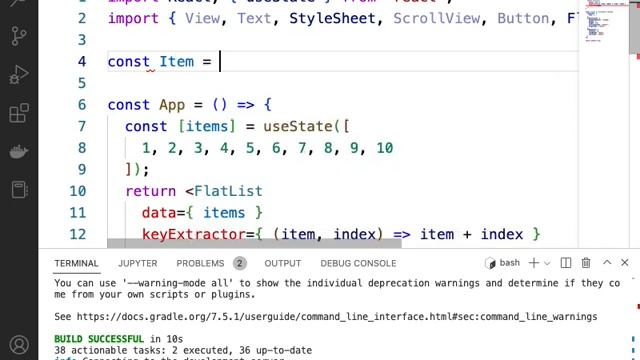640x360 pixels.
Task: Open the Docker view in activity bar
Action: pyautogui.click(x=19, y=151)
